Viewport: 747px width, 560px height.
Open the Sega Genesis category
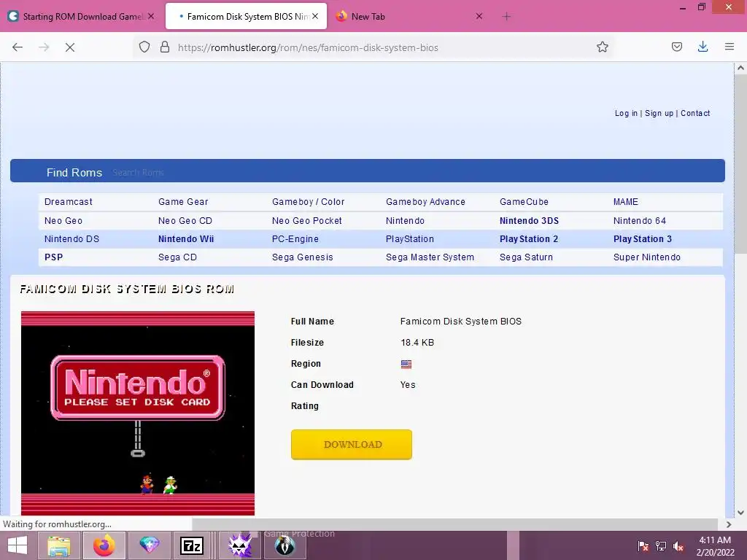tap(302, 257)
